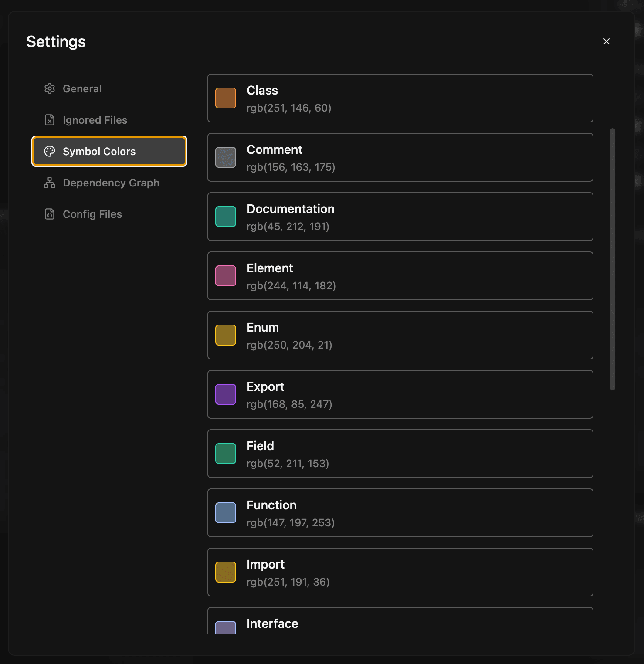Pick a new Element pink color
Image resolution: width=644 pixels, height=664 pixels.
[x=225, y=276]
